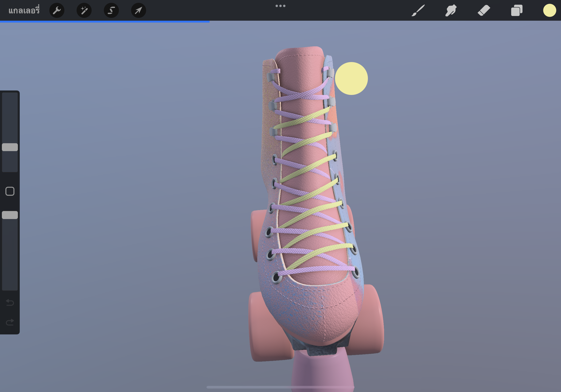Select the Smudge tool

451,11
